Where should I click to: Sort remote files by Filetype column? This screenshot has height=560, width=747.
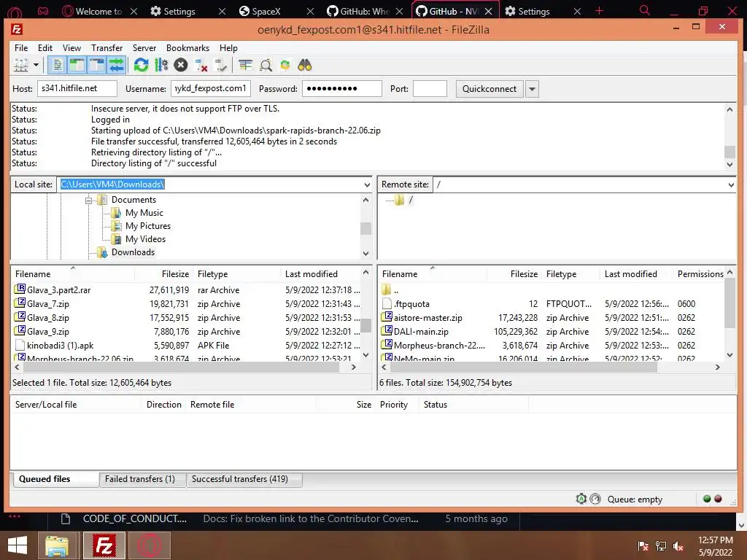(561, 274)
